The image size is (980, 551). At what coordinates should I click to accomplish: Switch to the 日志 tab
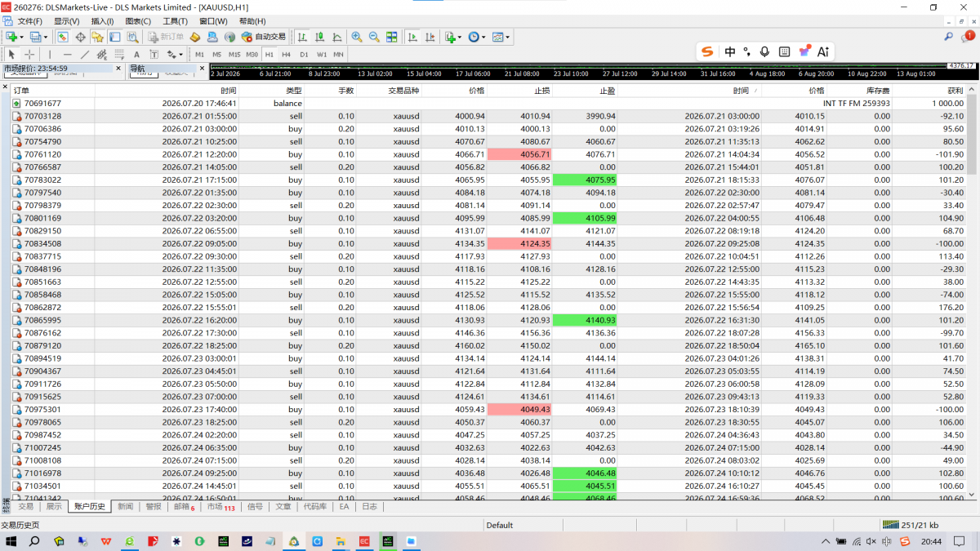[x=369, y=507]
